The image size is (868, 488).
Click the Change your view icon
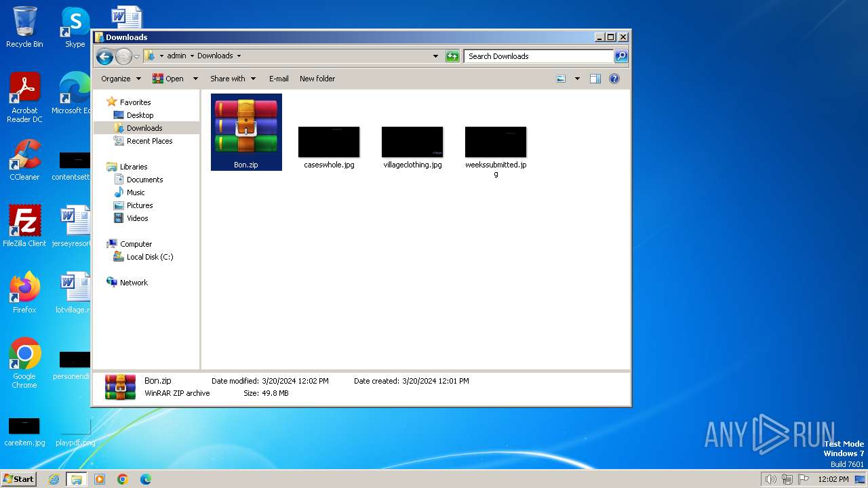561,79
